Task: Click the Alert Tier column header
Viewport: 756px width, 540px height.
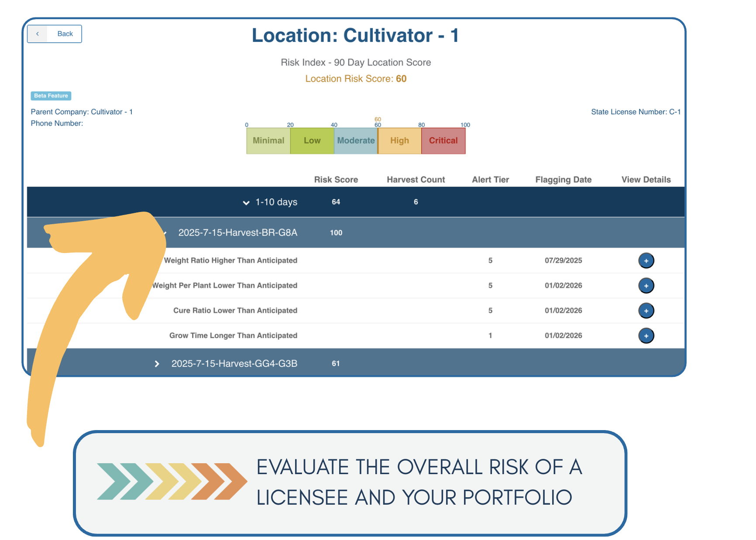Action: click(x=490, y=180)
